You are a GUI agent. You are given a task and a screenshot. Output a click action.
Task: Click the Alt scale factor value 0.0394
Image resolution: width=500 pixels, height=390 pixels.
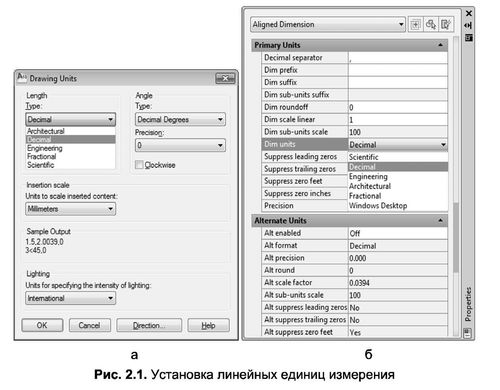point(398,283)
